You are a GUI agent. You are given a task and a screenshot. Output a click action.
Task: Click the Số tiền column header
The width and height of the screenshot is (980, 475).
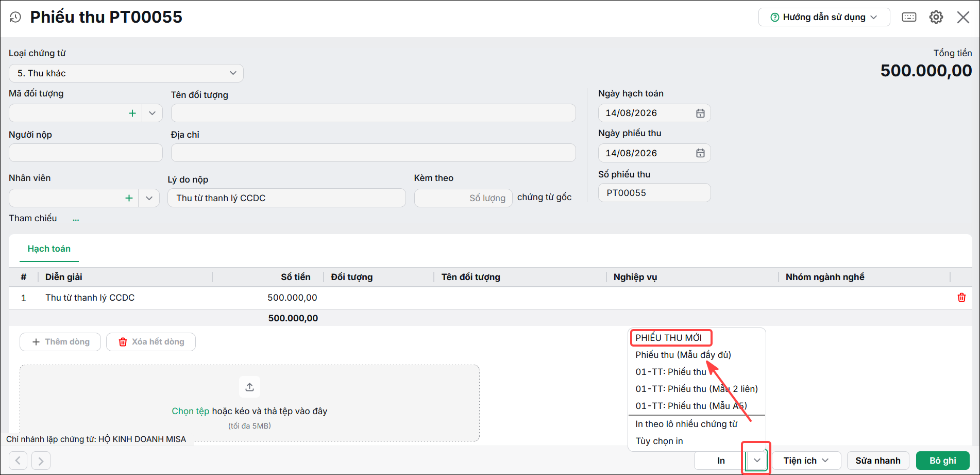[296, 277]
